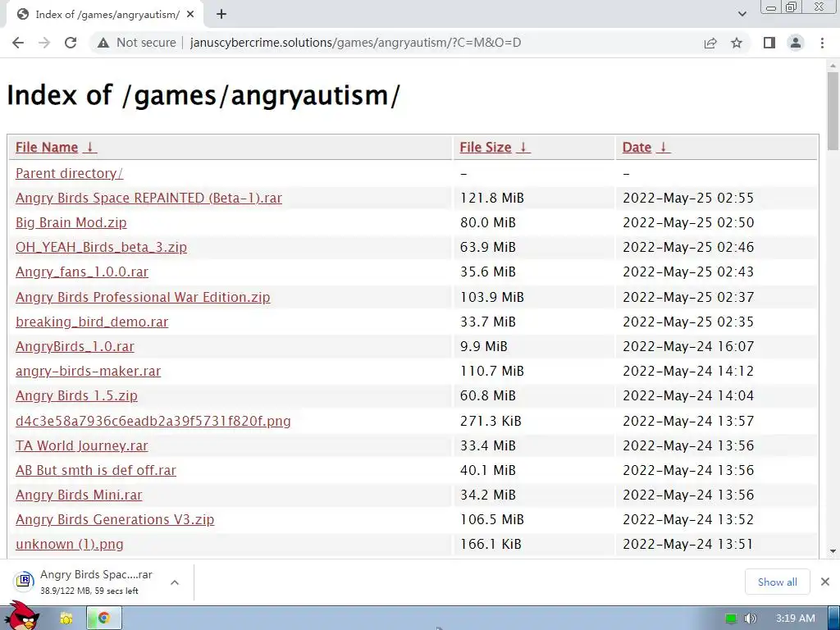Viewport: 840px width, 630px height.
Task: Download AngryBirds_1.0.rar
Action: (x=75, y=347)
